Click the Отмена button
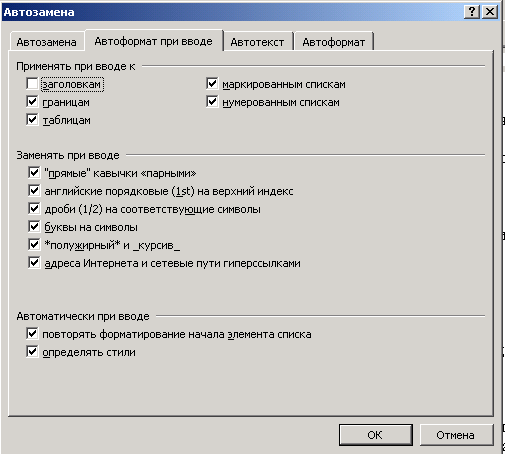This screenshot has height=454, width=505. (x=456, y=435)
